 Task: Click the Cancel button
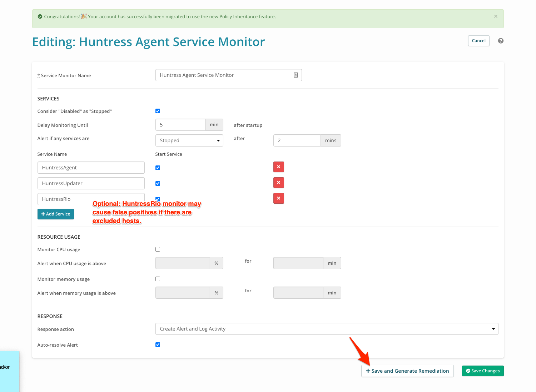(478, 41)
